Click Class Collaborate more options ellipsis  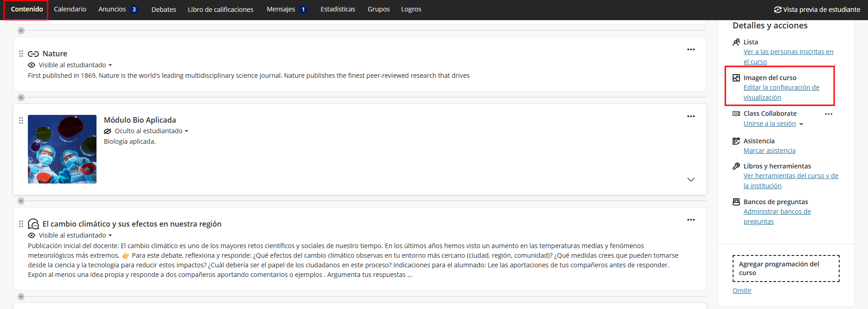point(828,114)
